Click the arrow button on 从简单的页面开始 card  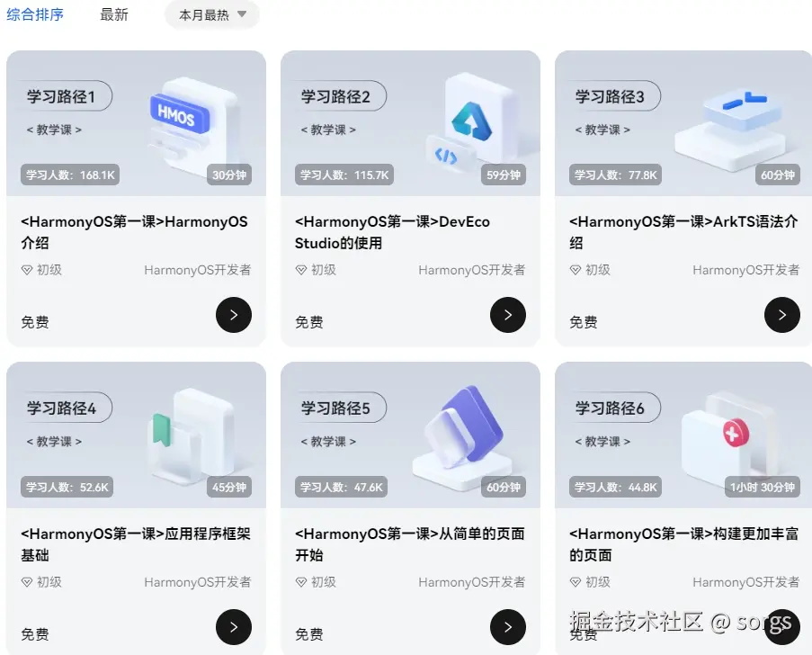point(508,626)
